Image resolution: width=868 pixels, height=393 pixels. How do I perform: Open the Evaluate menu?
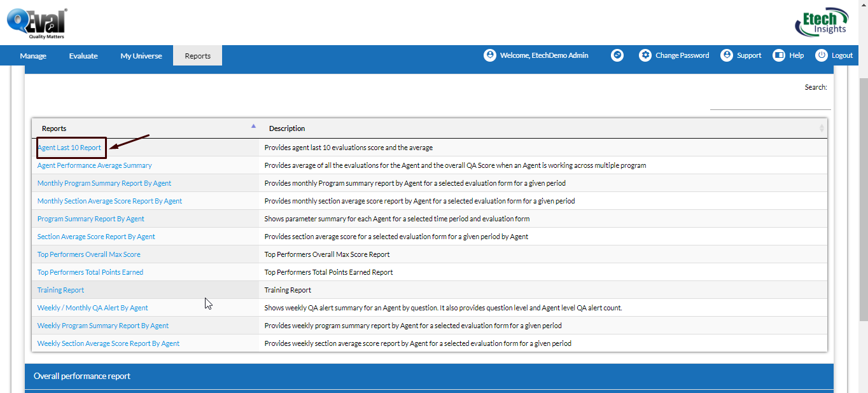pyautogui.click(x=83, y=56)
